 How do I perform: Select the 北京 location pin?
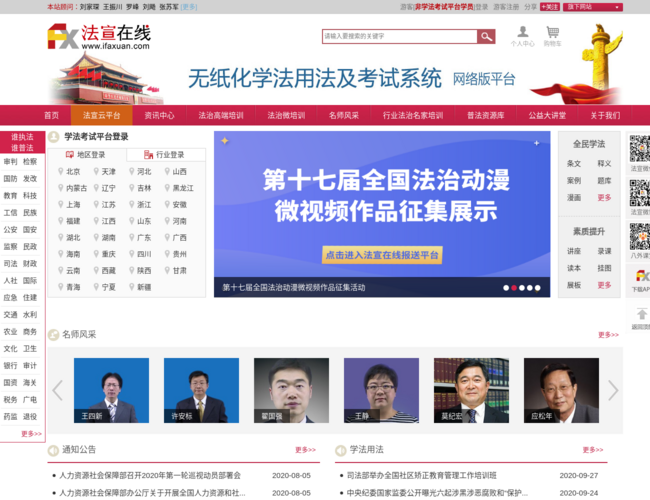click(x=61, y=171)
